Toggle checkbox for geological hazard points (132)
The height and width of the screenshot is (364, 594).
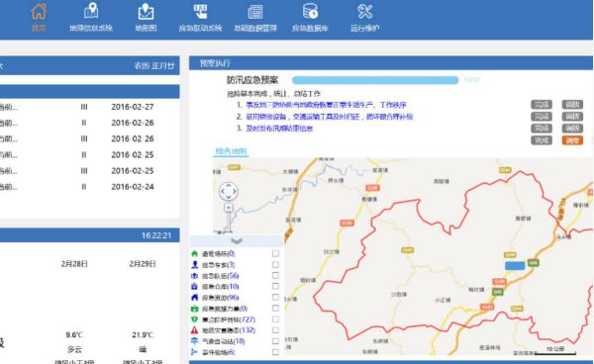point(275,330)
